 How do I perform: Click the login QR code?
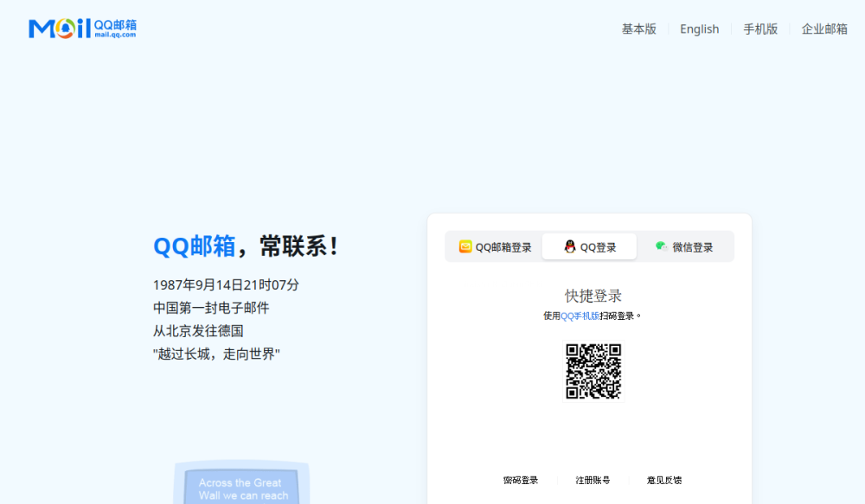tap(593, 371)
